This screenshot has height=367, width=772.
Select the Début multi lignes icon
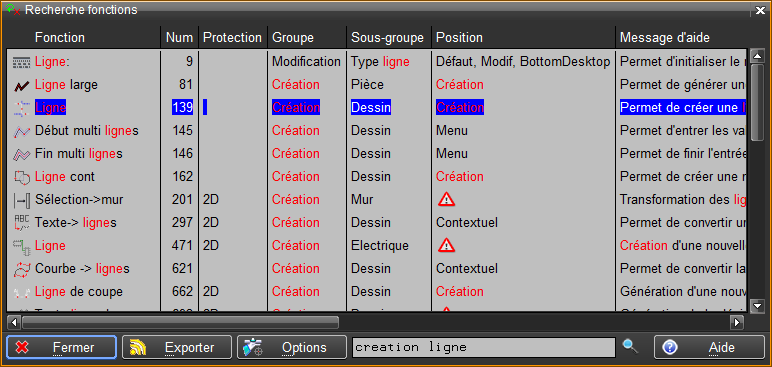[x=21, y=131]
